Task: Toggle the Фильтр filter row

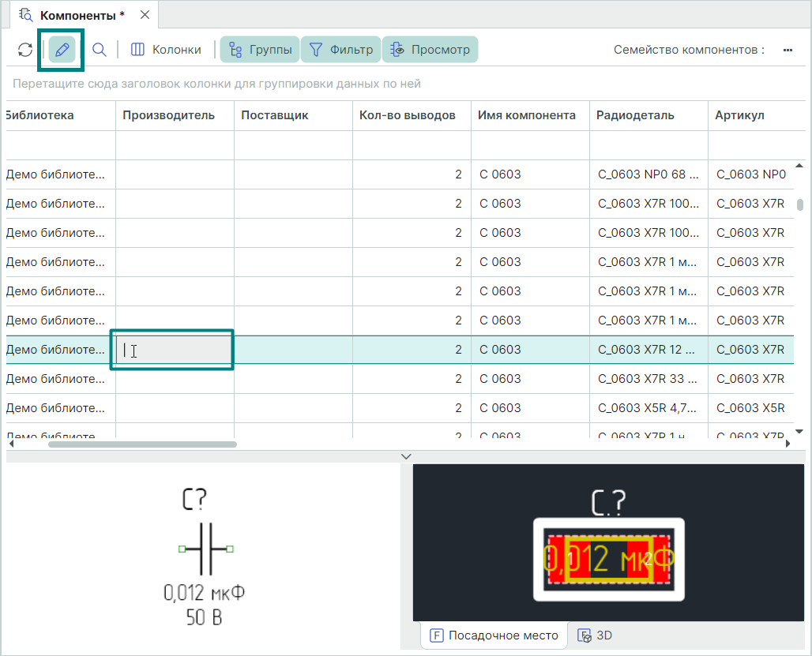Action: [x=341, y=50]
